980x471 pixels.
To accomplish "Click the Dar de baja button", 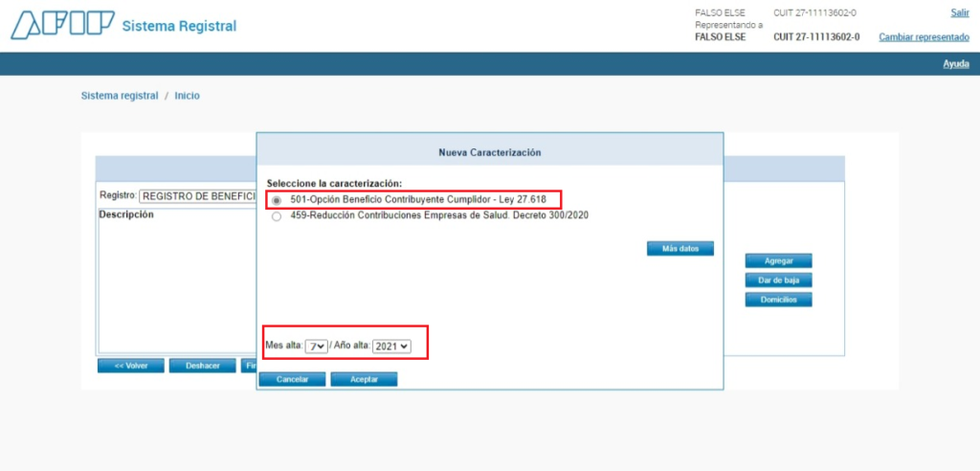I will (778, 280).
